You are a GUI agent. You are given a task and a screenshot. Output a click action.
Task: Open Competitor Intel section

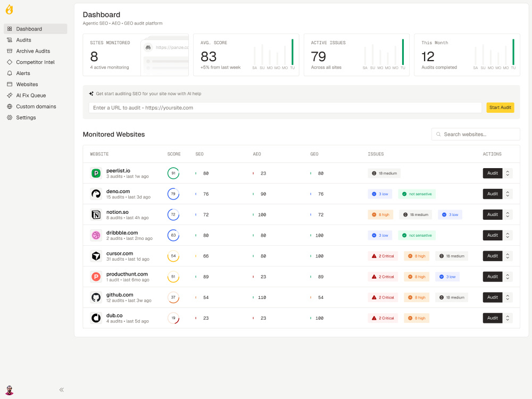pos(36,62)
